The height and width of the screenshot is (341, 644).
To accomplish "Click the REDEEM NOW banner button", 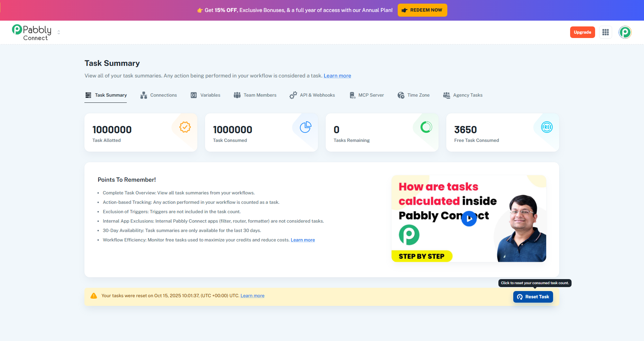I will tap(422, 10).
